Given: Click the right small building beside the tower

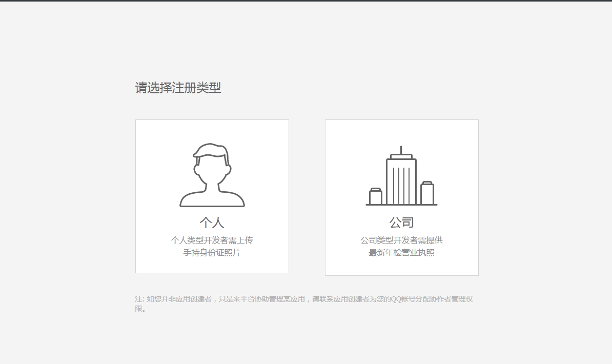Looking at the screenshot, I should tap(427, 194).
